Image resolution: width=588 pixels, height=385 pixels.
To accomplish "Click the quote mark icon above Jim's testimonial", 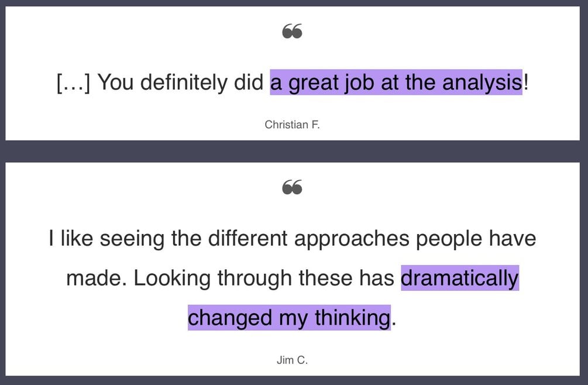I will coord(292,187).
